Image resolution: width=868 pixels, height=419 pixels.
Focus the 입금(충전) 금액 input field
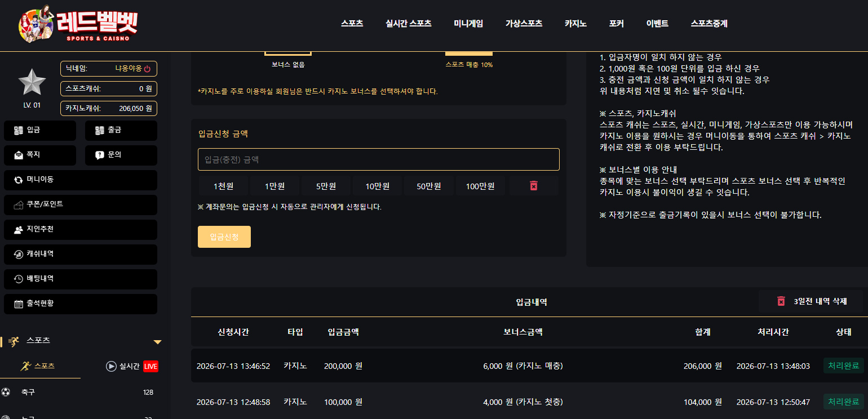(379, 159)
